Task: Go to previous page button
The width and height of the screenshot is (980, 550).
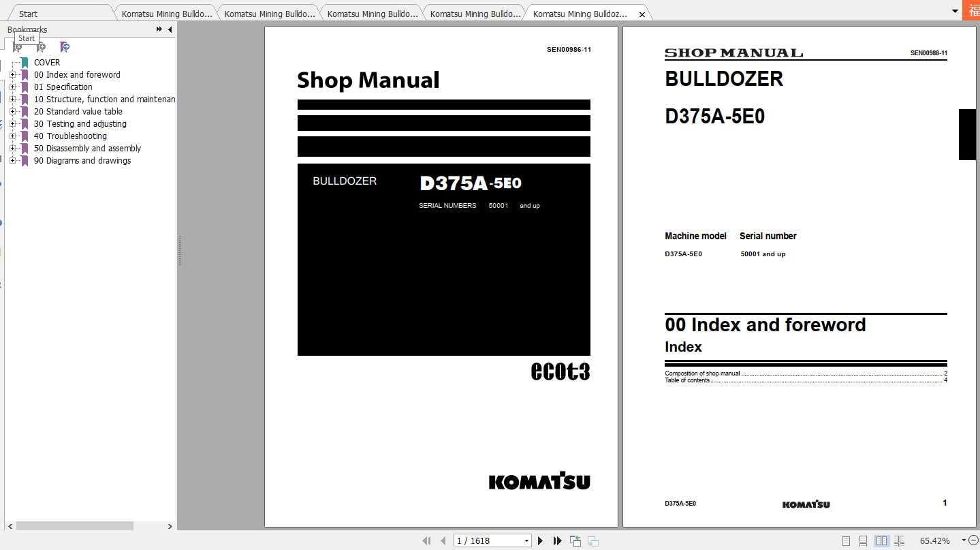Action: pos(443,540)
